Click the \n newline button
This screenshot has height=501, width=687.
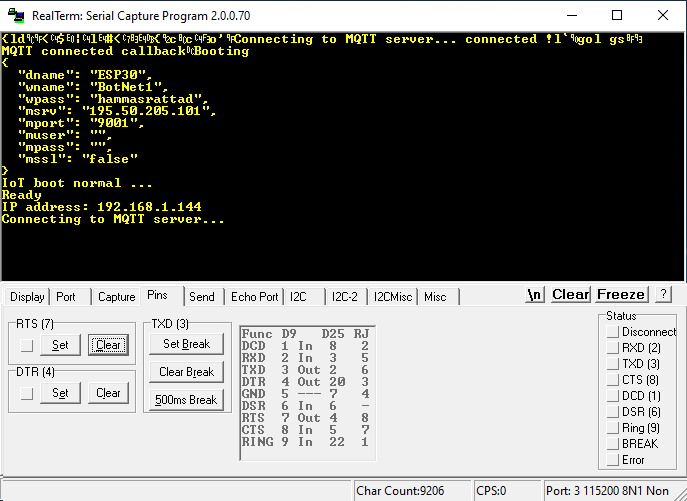[x=535, y=295]
